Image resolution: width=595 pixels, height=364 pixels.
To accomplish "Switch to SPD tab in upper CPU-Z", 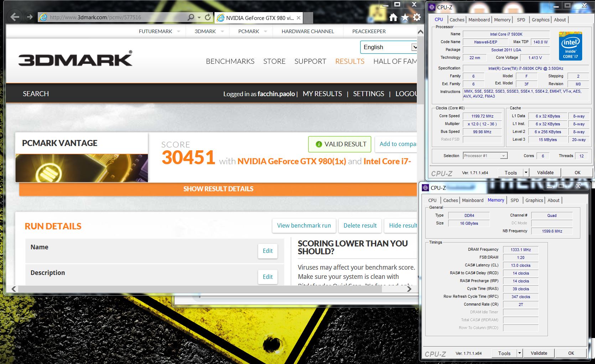I will pos(521,20).
